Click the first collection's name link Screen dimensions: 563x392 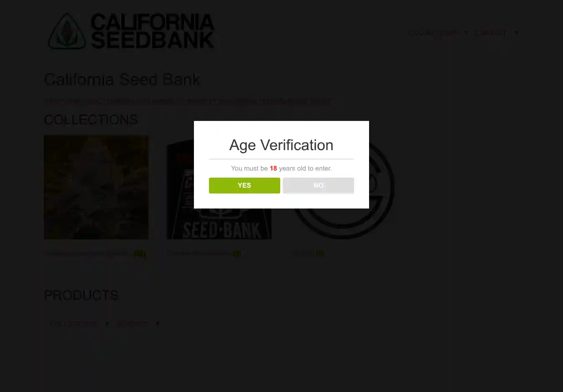[88, 254]
